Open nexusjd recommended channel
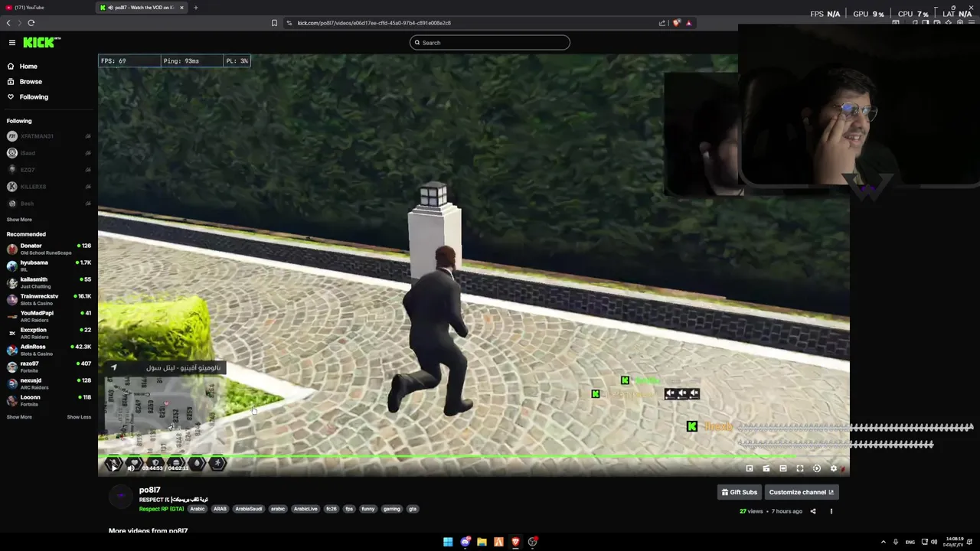 [x=47, y=383]
